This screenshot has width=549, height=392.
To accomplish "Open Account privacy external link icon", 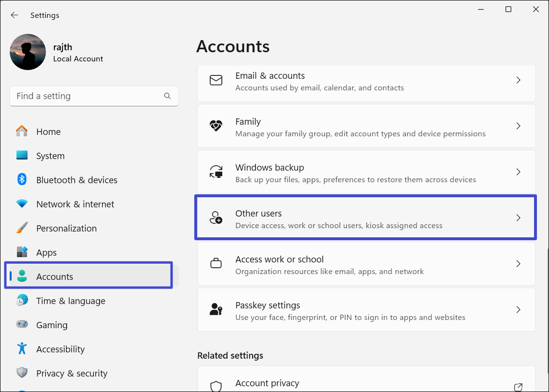I will point(518,387).
